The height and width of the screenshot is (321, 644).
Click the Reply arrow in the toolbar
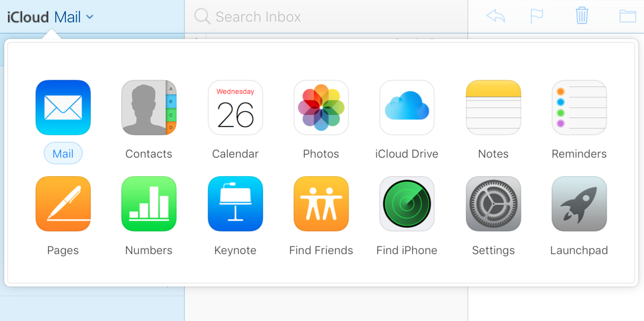point(495,16)
